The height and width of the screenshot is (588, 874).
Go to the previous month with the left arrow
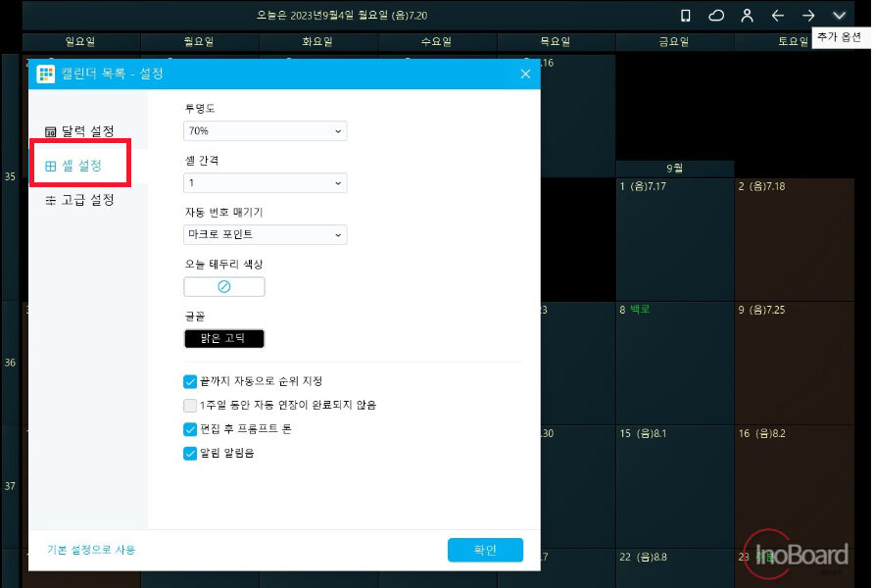coord(778,16)
